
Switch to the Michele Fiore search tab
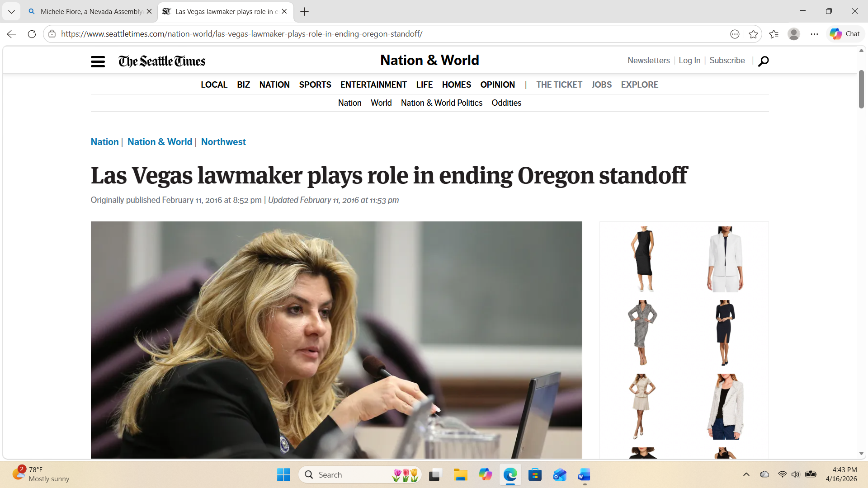90,11
